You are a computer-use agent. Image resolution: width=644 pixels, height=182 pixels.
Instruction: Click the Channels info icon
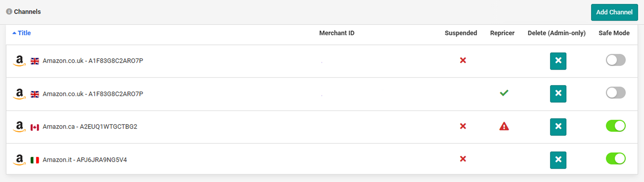coord(9,12)
